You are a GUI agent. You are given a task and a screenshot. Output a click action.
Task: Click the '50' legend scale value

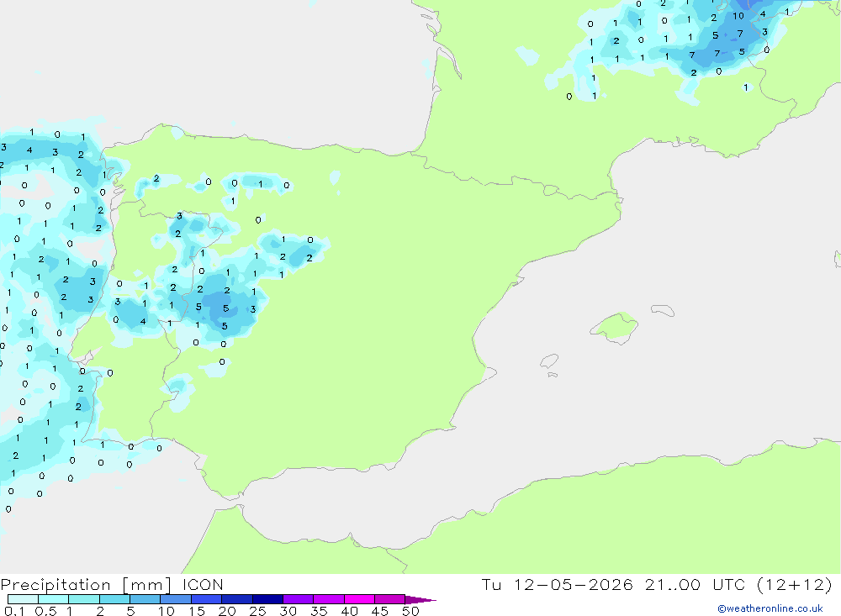coord(410,611)
